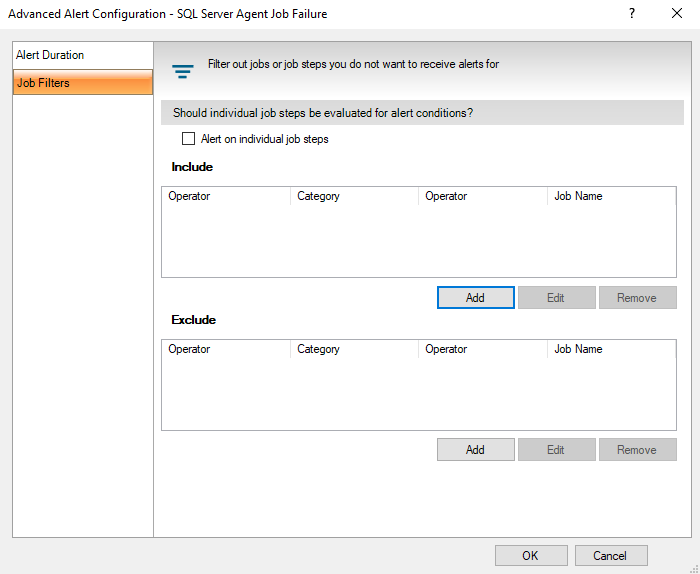Click the Job Name header in Exclude list
This screenshot has width=700, height=574.
click(x=611, y=349)
